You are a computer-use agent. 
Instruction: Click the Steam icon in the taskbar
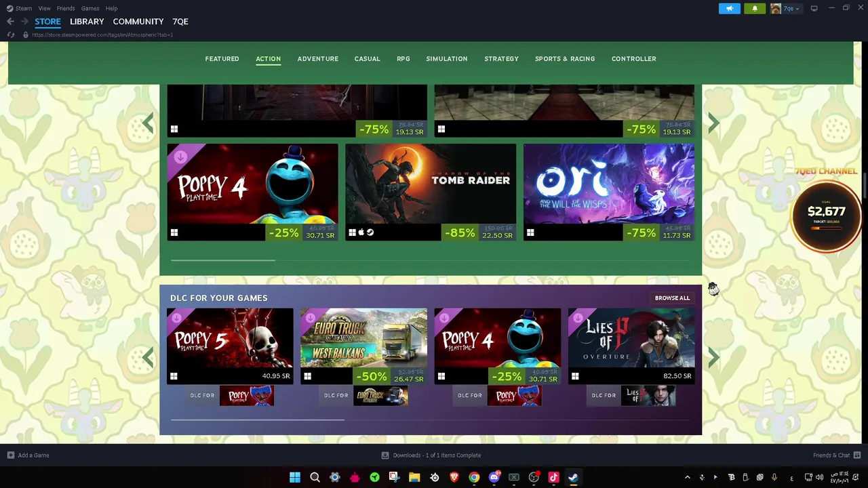tap(573, 478)
